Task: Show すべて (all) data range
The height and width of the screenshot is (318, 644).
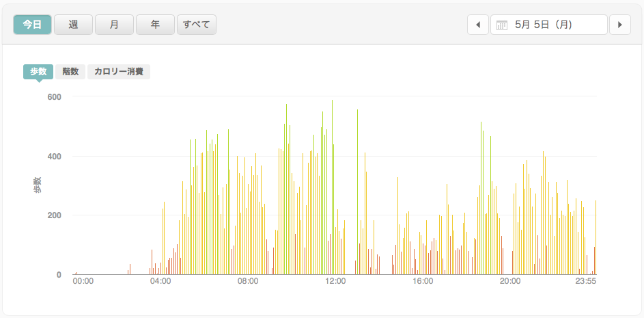Action: tap(196, 25)
